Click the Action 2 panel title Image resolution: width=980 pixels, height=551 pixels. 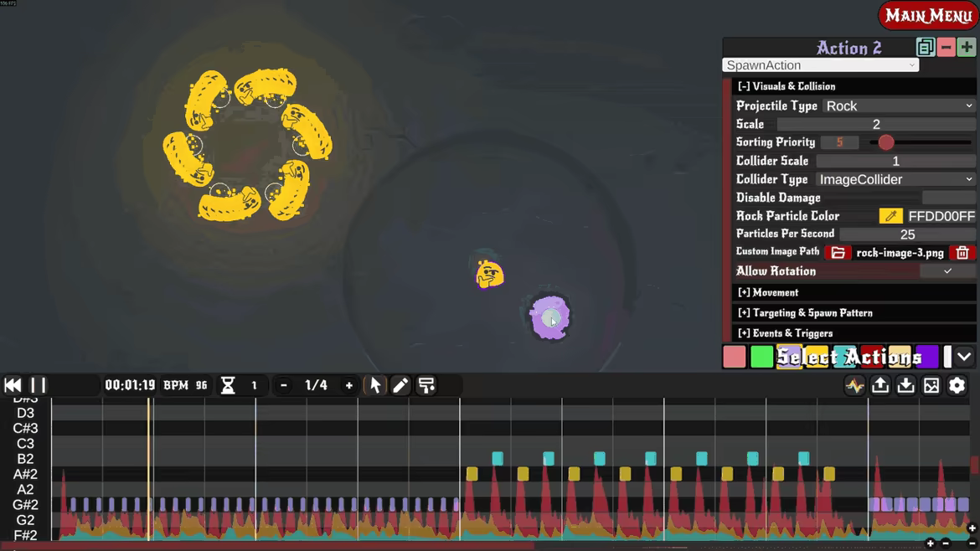[848, 48]
